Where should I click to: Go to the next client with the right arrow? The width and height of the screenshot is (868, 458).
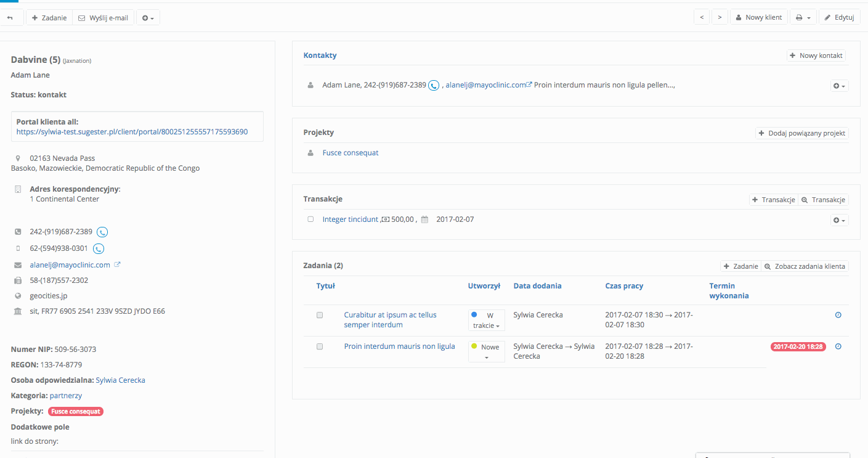click(x=720, y=18)
